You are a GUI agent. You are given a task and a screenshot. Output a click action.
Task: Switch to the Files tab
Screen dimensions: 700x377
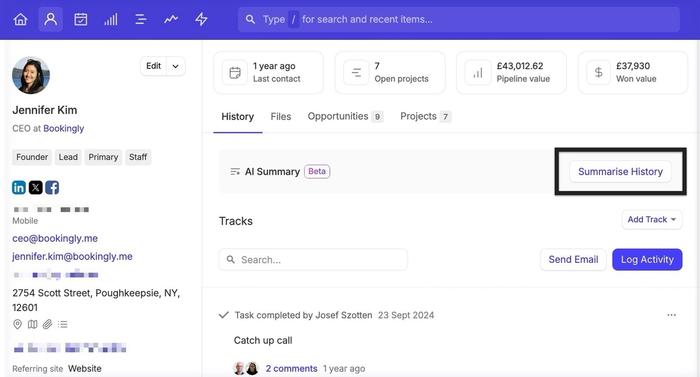coord(281,117)
